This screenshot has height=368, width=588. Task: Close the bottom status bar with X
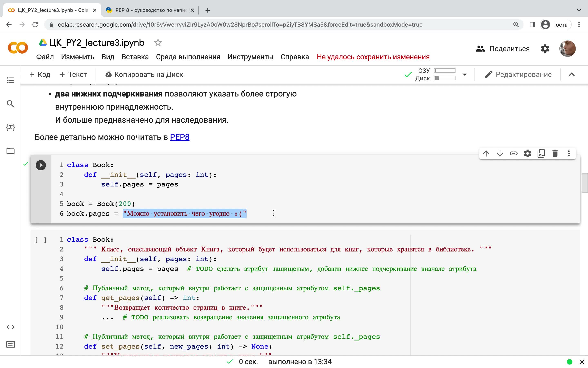click(582, 362)
